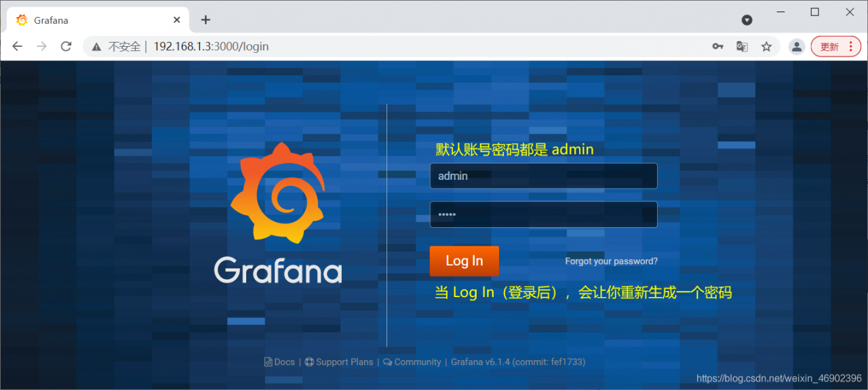Click the Grafana v6.1.4 version text
Image resolution: width=868 pixels, height=390 pixels.
(518, 362)
